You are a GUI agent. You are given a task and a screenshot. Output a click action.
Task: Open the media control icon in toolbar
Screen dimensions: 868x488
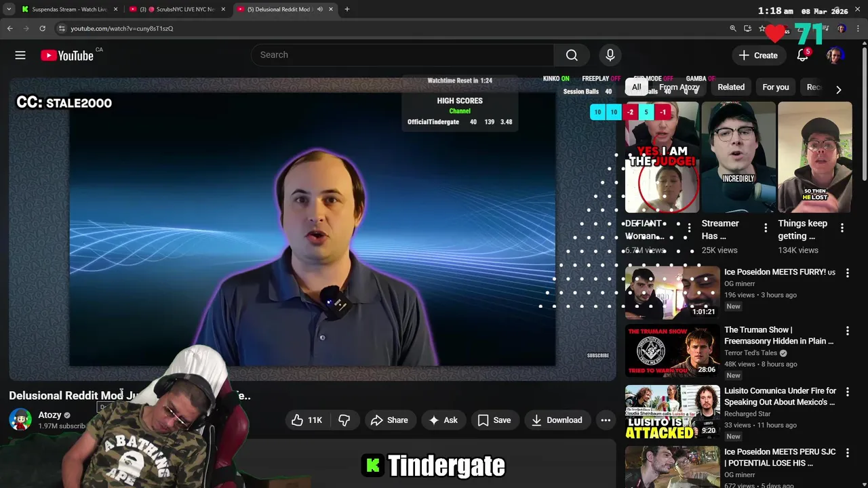[825, 28]
